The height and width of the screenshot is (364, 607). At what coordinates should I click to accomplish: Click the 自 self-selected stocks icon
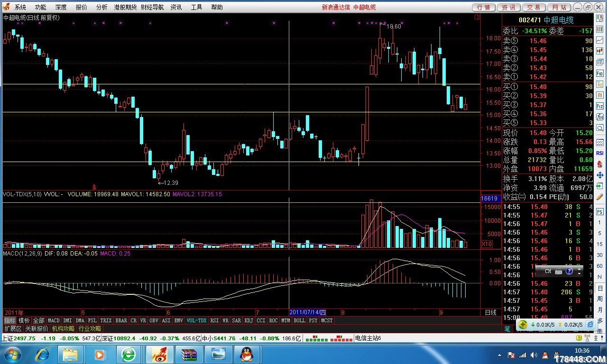600,95
